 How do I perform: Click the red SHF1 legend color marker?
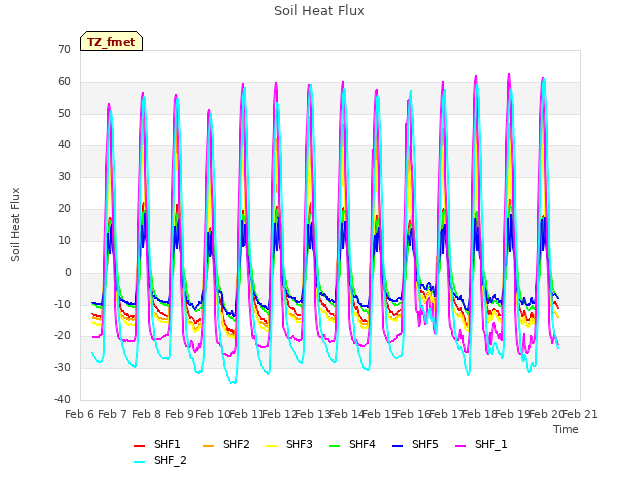[x=140, y=446]
